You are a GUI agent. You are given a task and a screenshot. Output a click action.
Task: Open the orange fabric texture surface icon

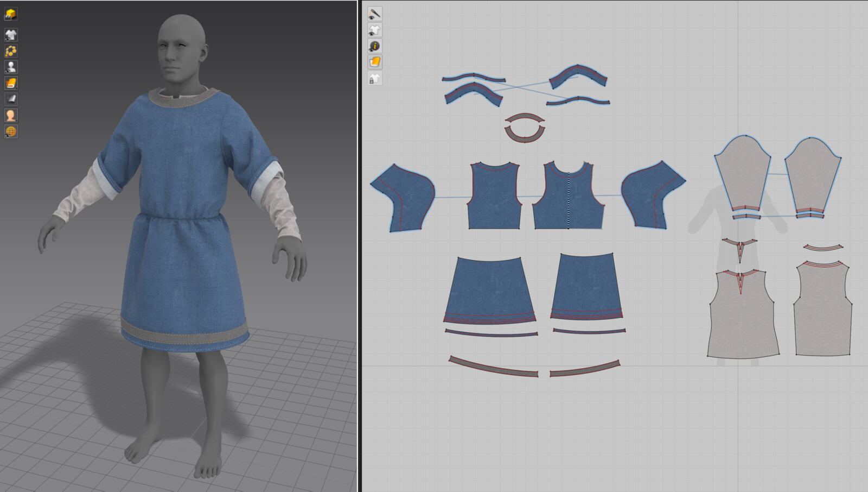pyautogui.click(x=10, y=83)
